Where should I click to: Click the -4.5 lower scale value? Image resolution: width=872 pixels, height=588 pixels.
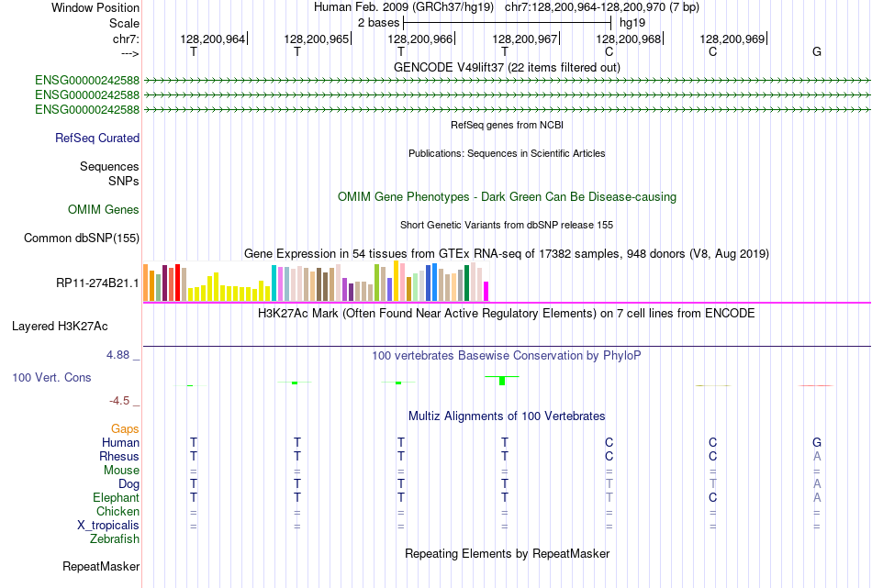pyautogui.click(x=119, y=401)
